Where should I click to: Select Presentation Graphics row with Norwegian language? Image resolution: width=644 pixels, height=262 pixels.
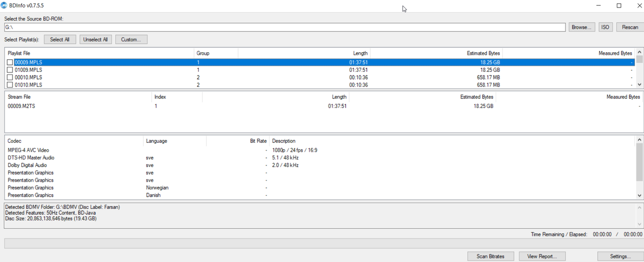tap(320, 188)
